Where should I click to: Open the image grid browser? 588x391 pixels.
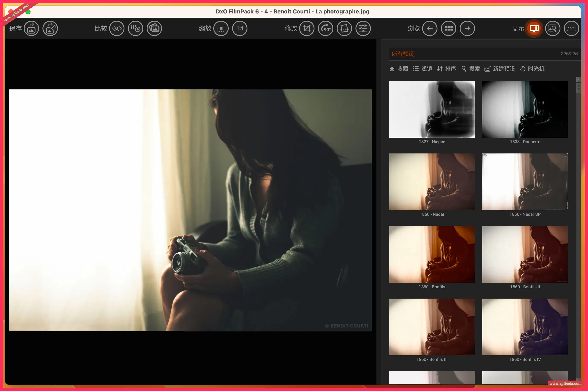point(448,28)
